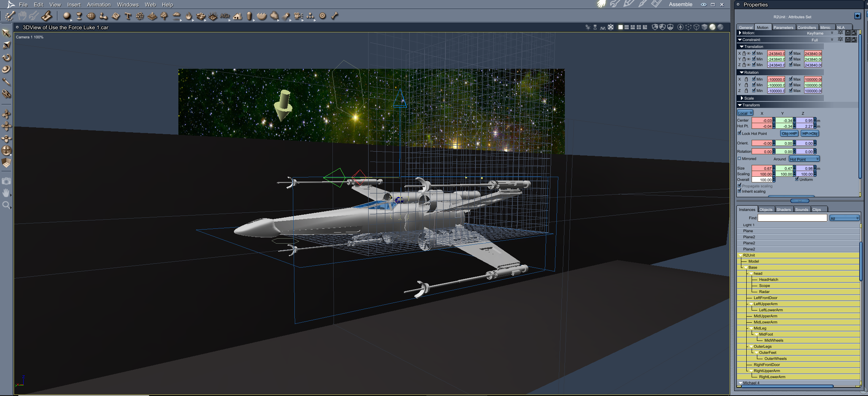
Task: Click the house icon in the toolbar
Action: point(238,16)
